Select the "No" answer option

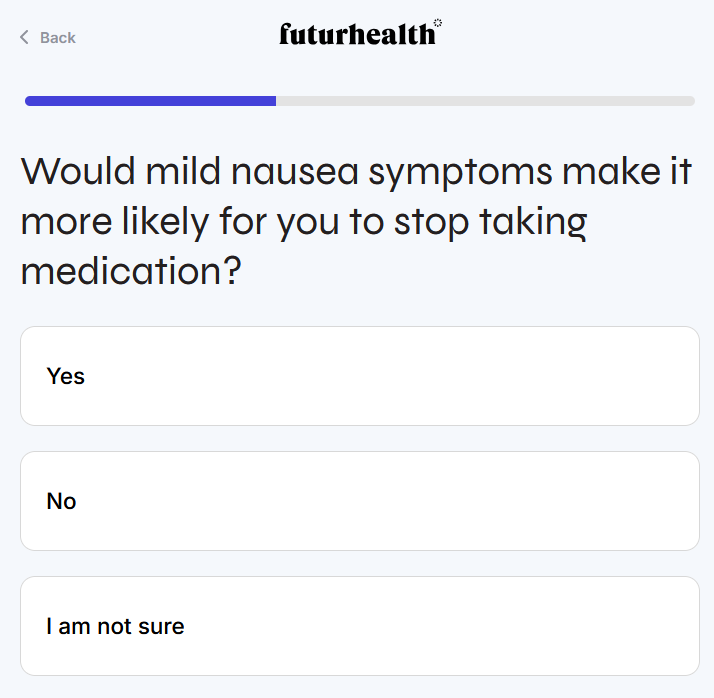tap(359, 501)
